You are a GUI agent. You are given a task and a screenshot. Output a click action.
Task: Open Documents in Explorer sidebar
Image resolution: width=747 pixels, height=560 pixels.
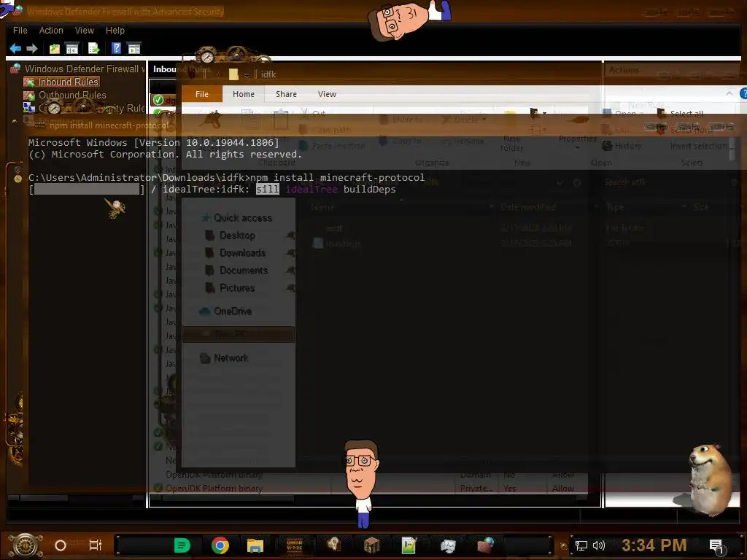coord(236,271)
